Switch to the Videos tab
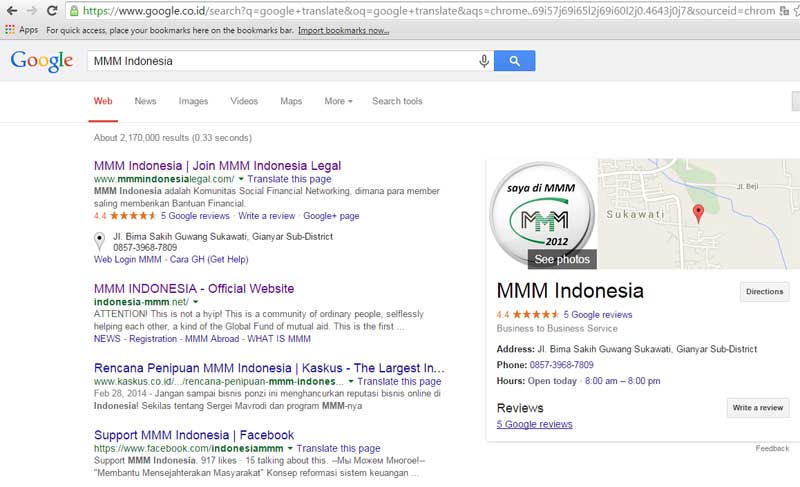 point(244,101)
